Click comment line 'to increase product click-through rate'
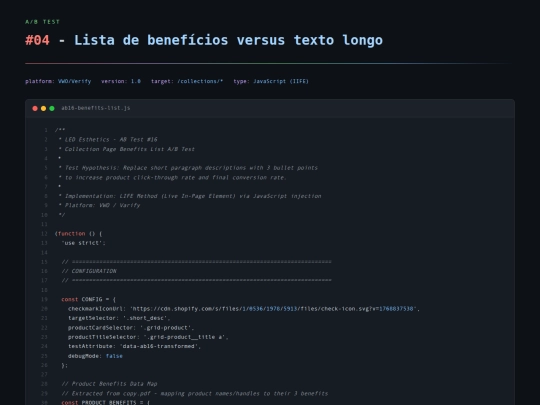Image resolution: width=540 pixels, height=405 pixels. point(172,177)
